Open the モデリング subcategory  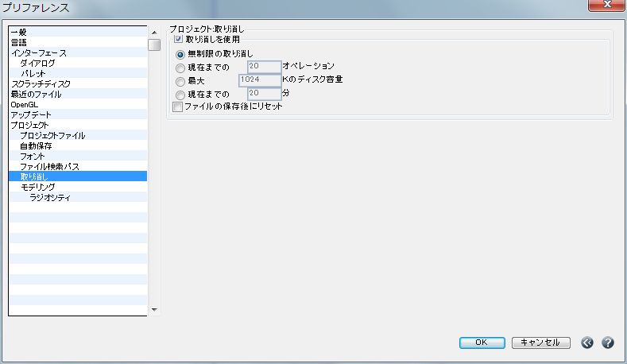pos(78,188)
